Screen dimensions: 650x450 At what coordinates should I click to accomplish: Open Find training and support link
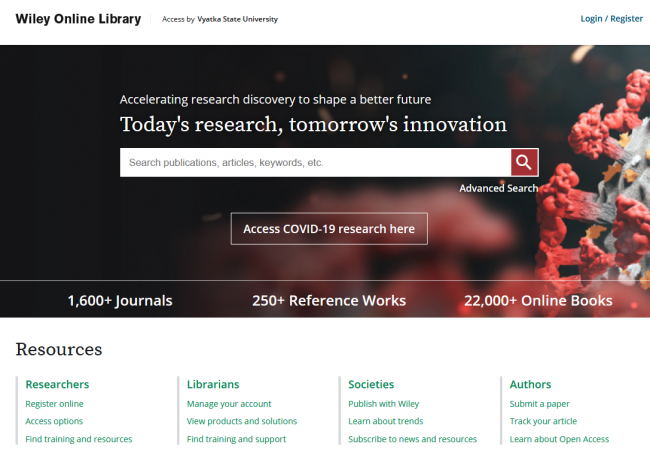pyautogui.click(x=236, y=439)
